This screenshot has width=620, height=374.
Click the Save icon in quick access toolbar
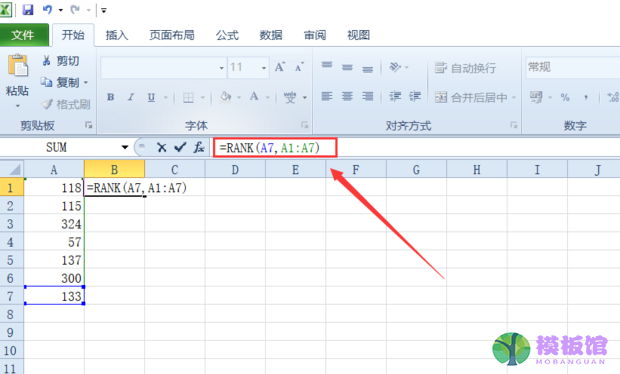[x=28, y=9]
